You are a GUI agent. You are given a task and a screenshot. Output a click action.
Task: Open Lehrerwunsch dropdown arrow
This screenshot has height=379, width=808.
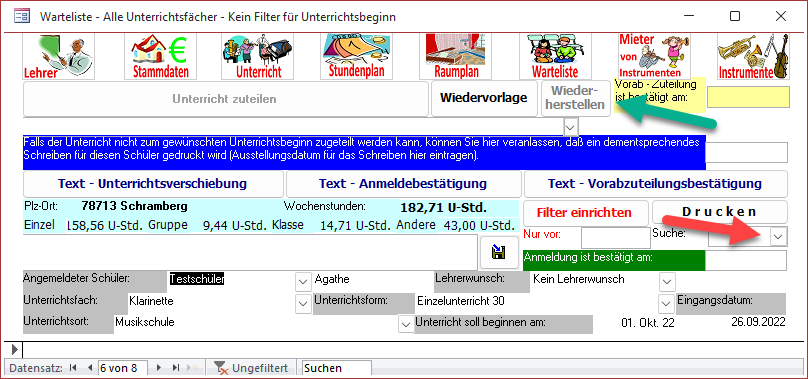click(667, 282)
